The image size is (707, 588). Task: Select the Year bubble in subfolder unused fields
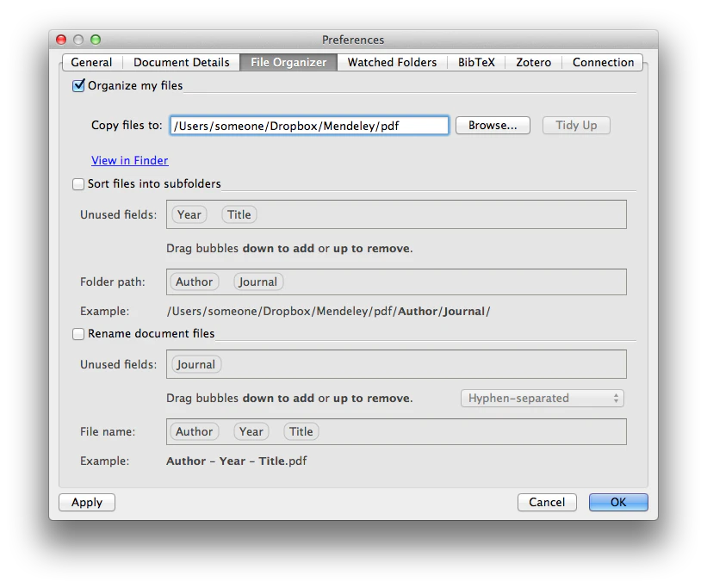click(189, 214)
